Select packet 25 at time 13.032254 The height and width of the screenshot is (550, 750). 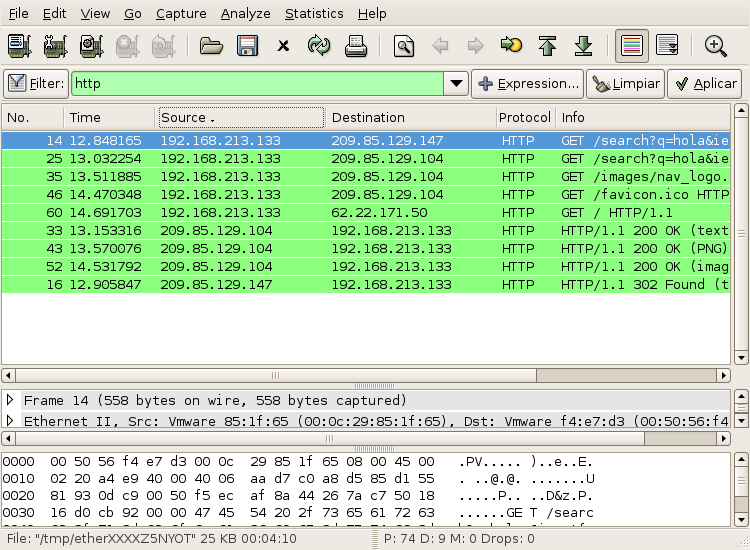[366, 159]
